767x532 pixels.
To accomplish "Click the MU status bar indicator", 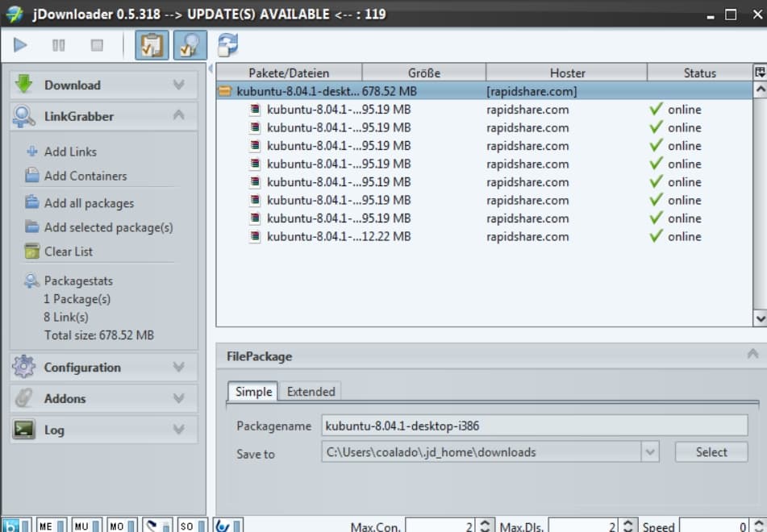I will [x=86, y=526].
